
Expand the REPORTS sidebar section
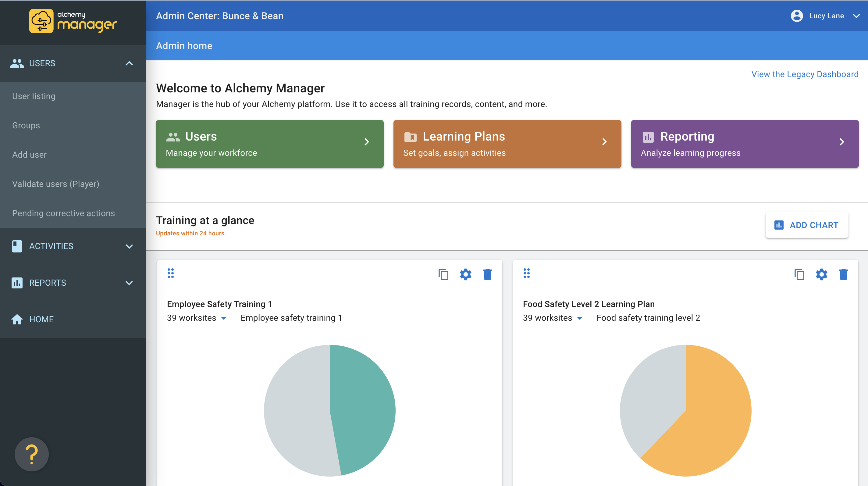(129, 283)
